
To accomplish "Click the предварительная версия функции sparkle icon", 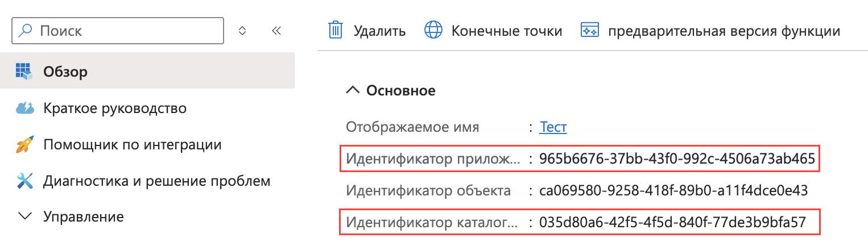I will (589, 31).
